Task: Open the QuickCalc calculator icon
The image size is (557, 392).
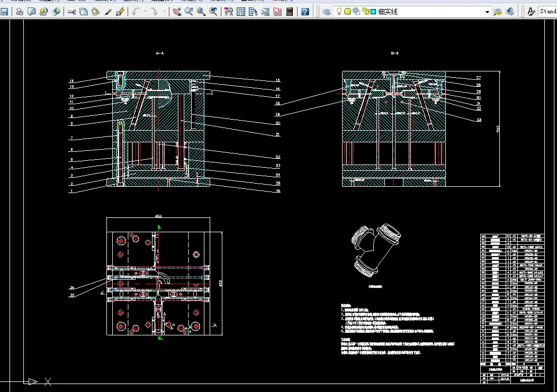Action: [x=290, y=12]
